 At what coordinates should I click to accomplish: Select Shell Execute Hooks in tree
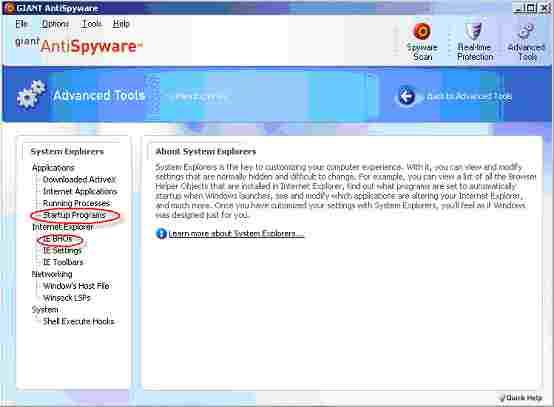coord(78,322)
